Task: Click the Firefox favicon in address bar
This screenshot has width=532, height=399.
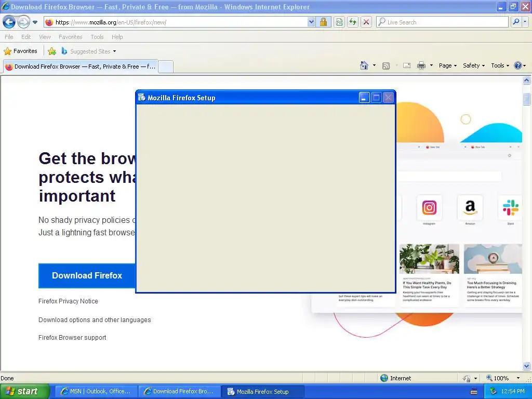Action: pos(49,22)
